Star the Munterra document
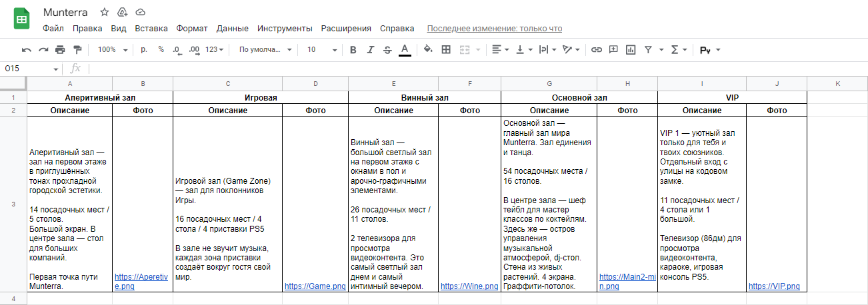Image resolution: width=868 pixels, height=305 pixels. click(x=103, y=12)
